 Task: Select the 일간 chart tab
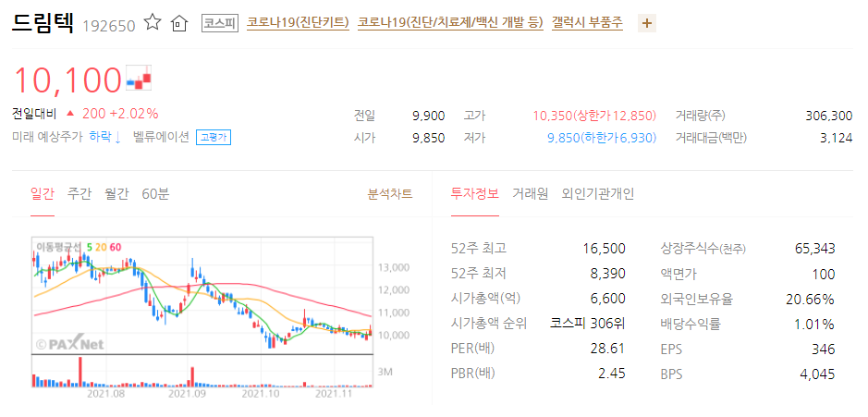click(43, 194)
